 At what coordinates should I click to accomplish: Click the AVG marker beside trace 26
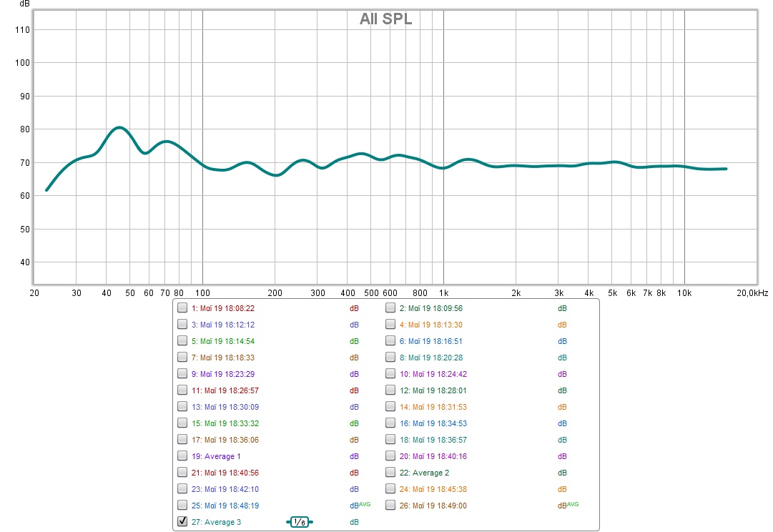point(572,503)
